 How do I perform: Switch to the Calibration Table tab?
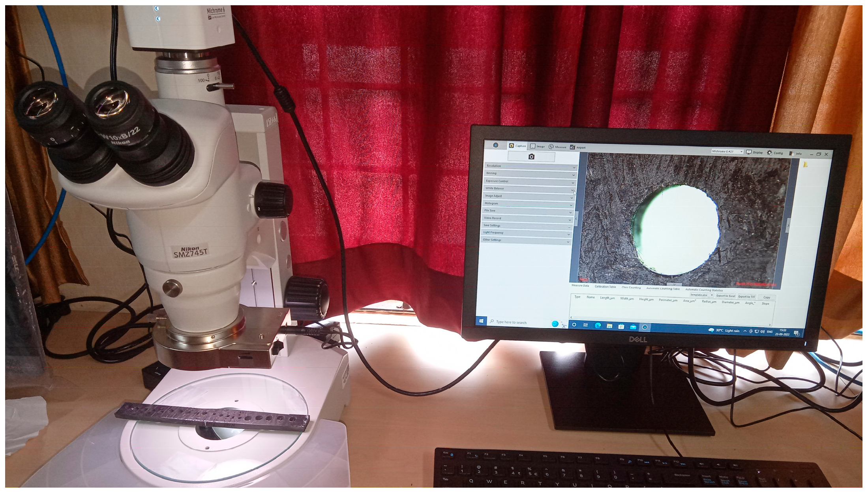tap(605, 287)
